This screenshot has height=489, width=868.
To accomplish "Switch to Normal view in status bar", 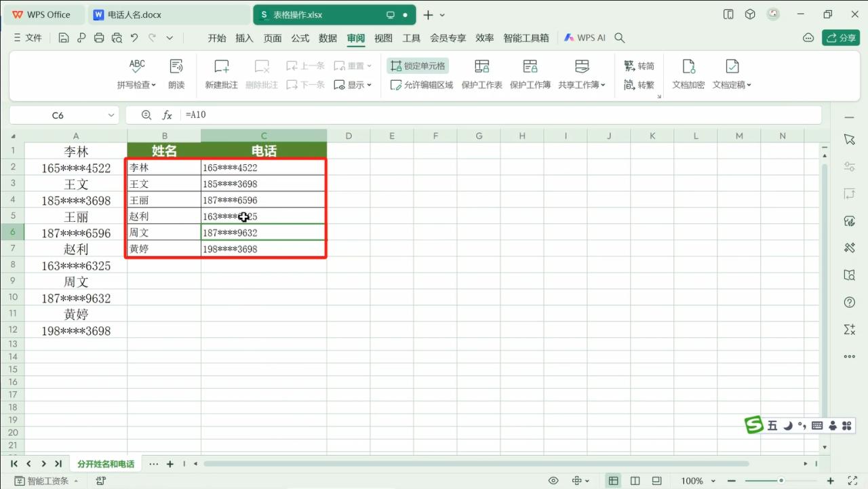I will click(x=613, y=481).
